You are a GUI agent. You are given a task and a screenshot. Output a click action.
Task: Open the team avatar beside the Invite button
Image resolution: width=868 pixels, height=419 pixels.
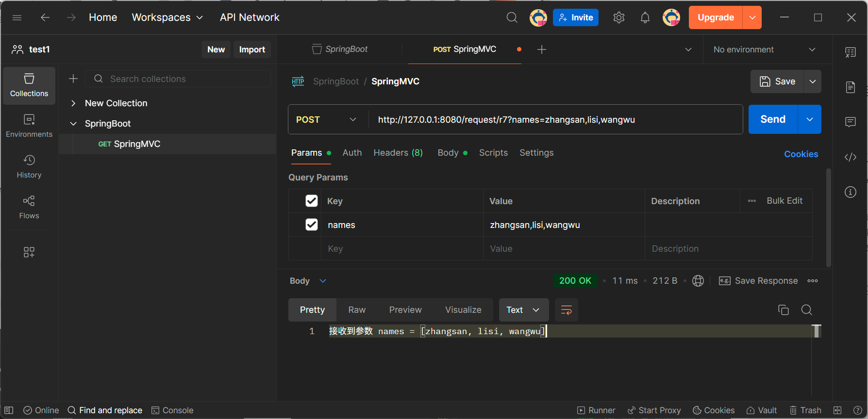point(538,17)
